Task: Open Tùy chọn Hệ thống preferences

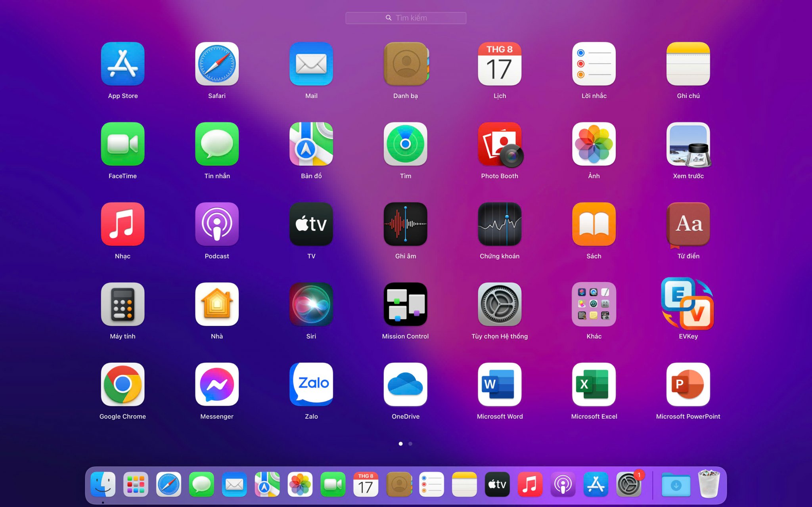Action: [x=500, y=304]
